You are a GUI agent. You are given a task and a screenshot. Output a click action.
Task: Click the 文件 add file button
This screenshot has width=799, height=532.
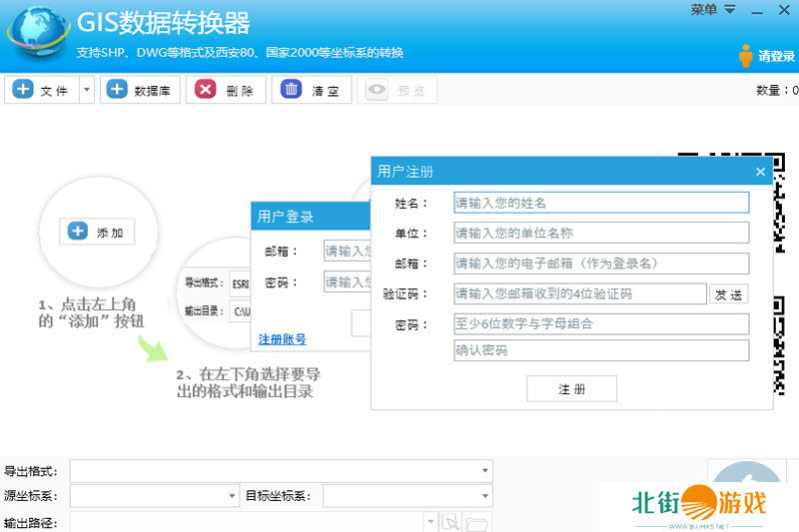click(41, 90)
